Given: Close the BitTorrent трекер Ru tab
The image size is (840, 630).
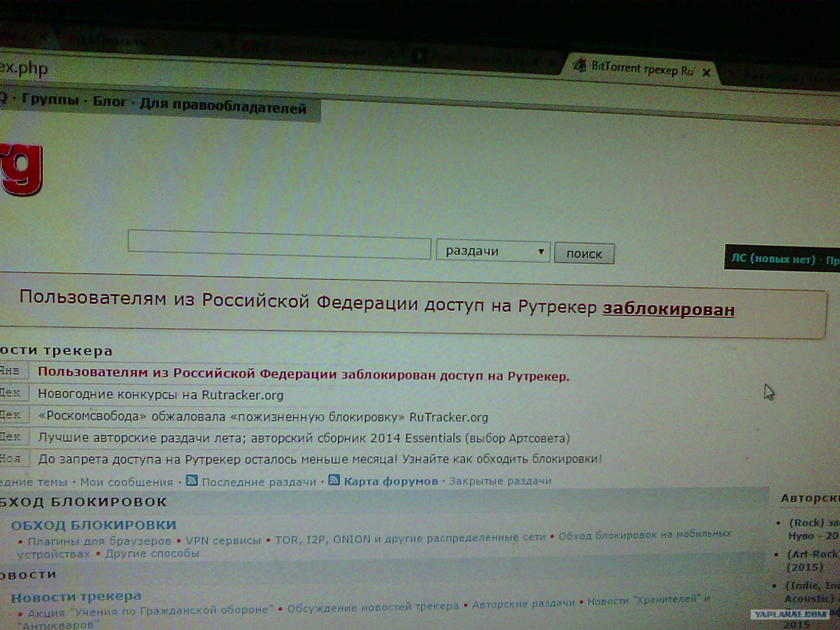Looking at the screenshot, I should (707, 72).
